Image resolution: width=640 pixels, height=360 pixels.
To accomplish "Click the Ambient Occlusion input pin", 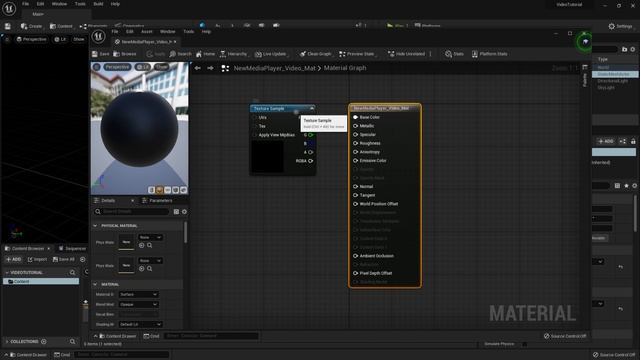I will tap(356, 256).
